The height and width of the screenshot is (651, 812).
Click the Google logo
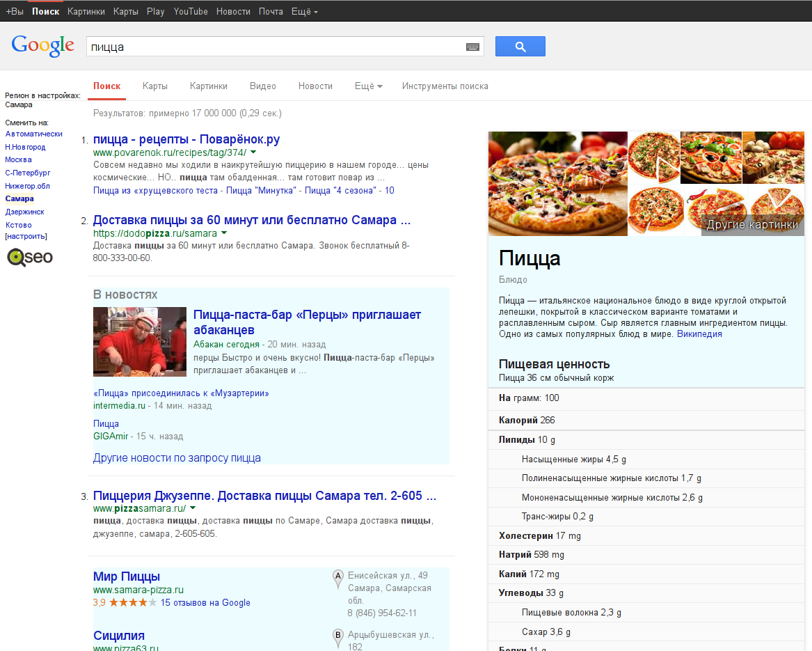[43, 46]
